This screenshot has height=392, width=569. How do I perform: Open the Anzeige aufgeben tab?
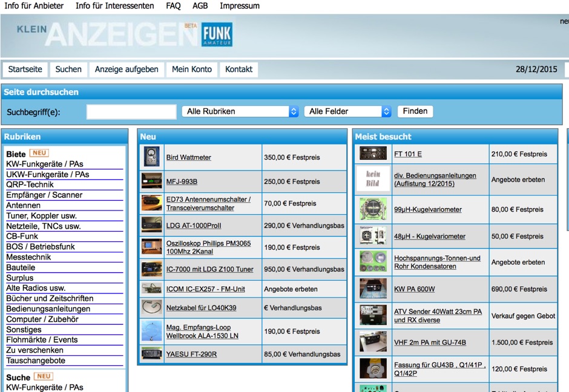(x=127, y=69)
